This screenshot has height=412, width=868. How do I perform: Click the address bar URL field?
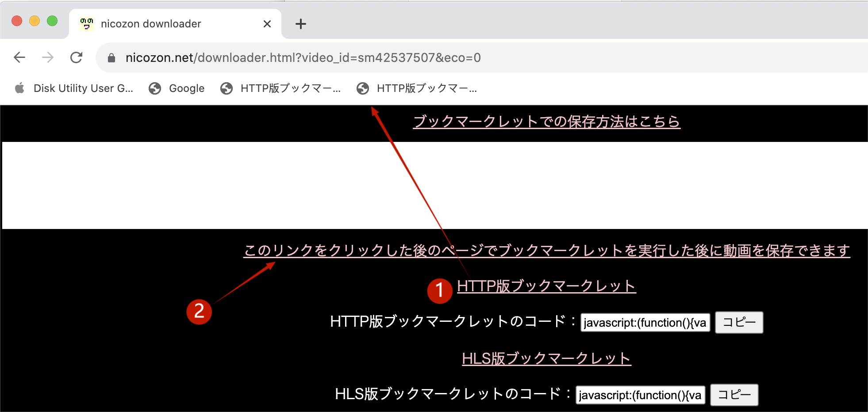[398, 58]
